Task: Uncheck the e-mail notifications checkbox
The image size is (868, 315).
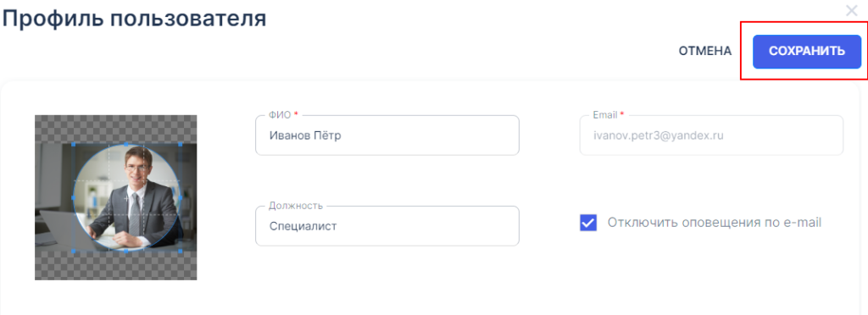Action: pyautogui.click(x=588, y=223)
